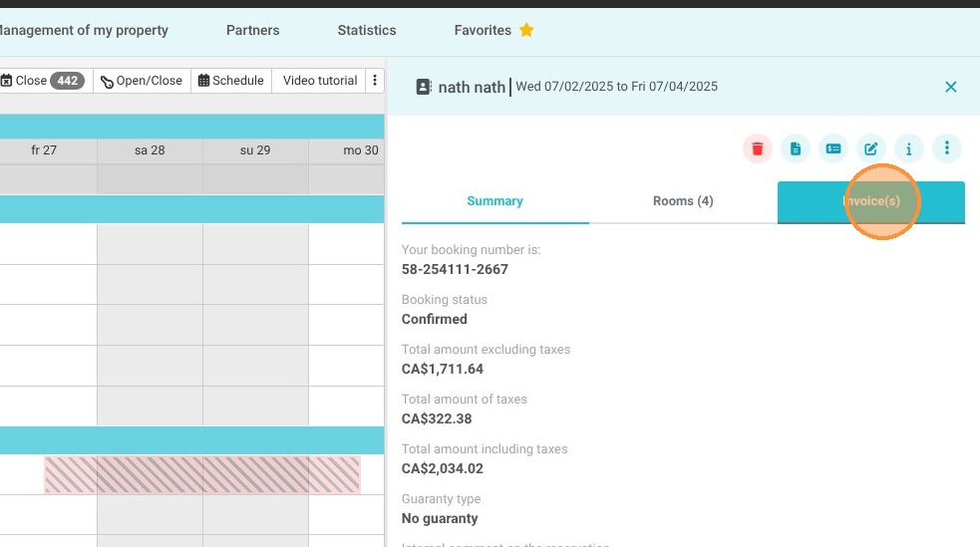Click the Open/Close toolbar button
This screenshot has height=547, width=980.
142,81
